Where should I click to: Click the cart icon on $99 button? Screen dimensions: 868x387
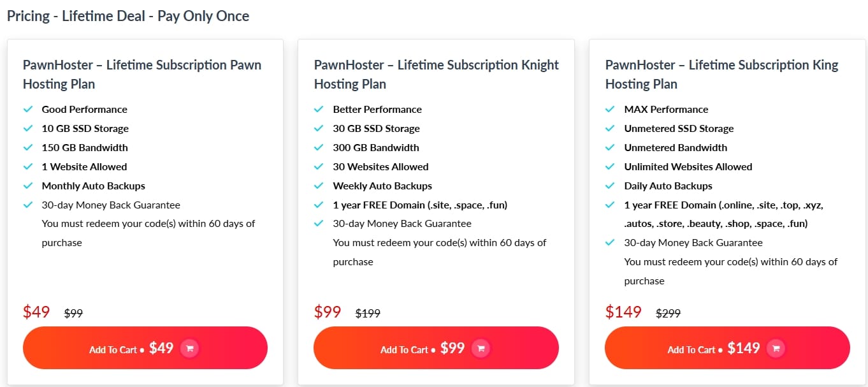click(481, 348)
